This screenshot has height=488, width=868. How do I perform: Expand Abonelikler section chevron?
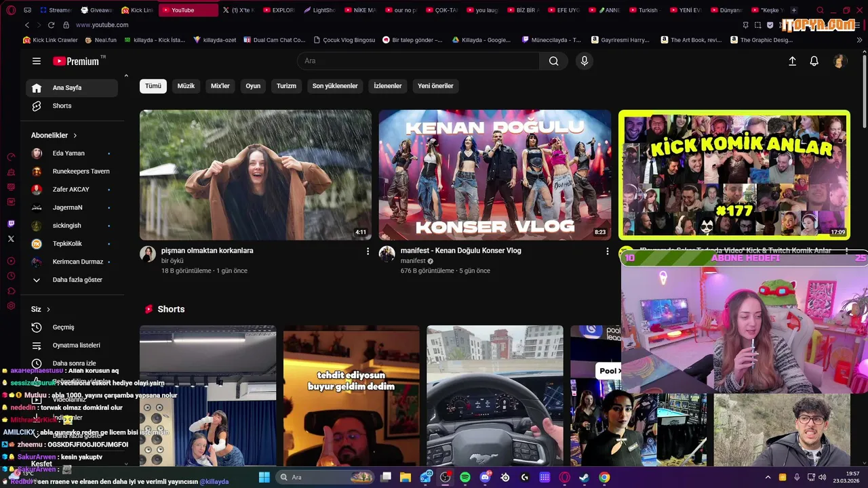click(x=75, y=136)
